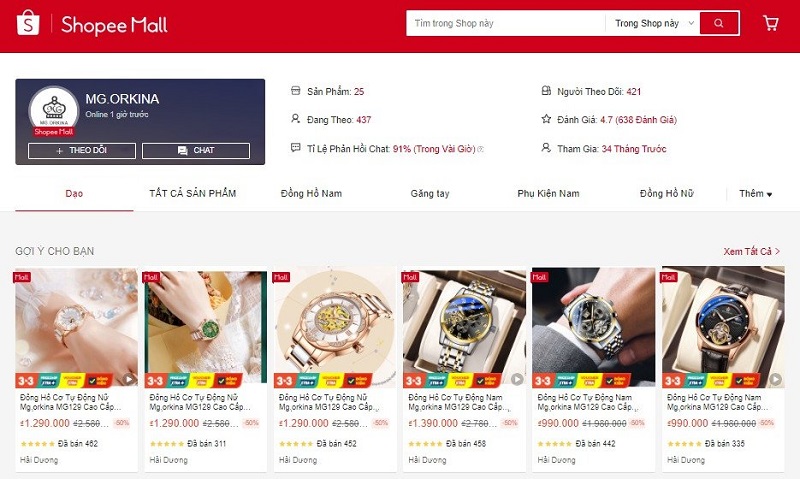Viewport: 800px width, 479px height.
Task: Click 'Xem Tất Cả' arrow link
Action: (x=752, y=251)
